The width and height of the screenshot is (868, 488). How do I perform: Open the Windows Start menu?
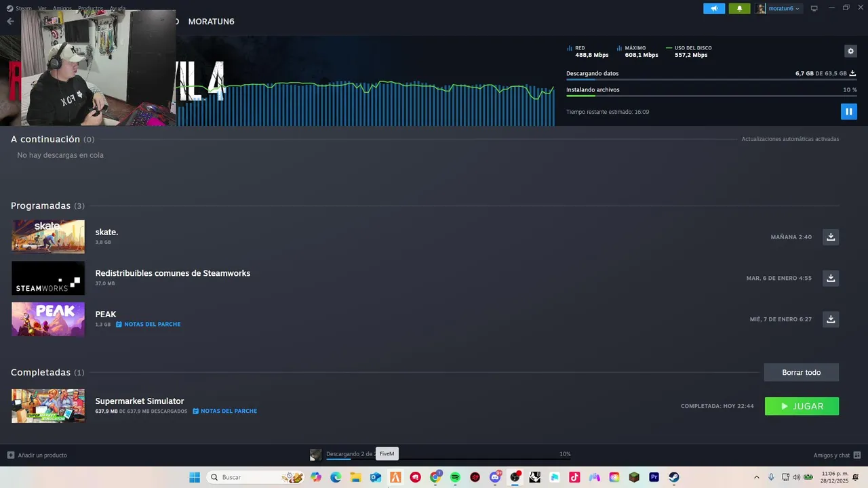195,477
